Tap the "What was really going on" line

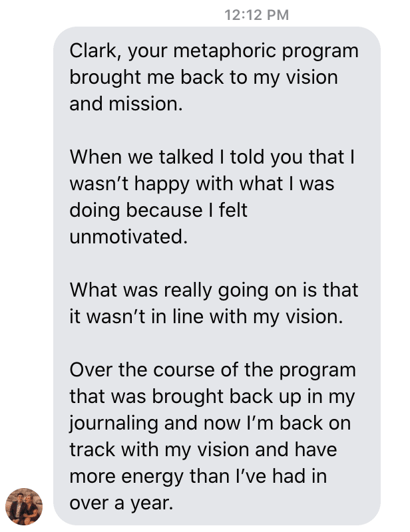tap(214, 290)
